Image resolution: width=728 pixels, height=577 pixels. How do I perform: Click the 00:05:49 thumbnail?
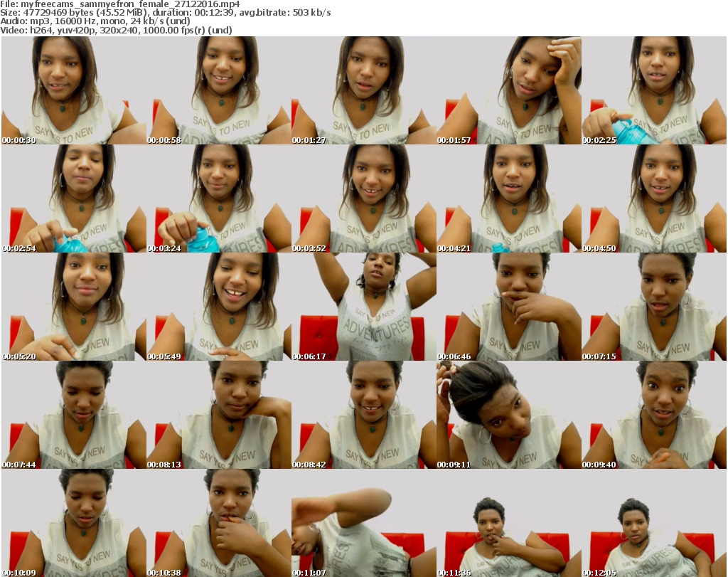219,307
